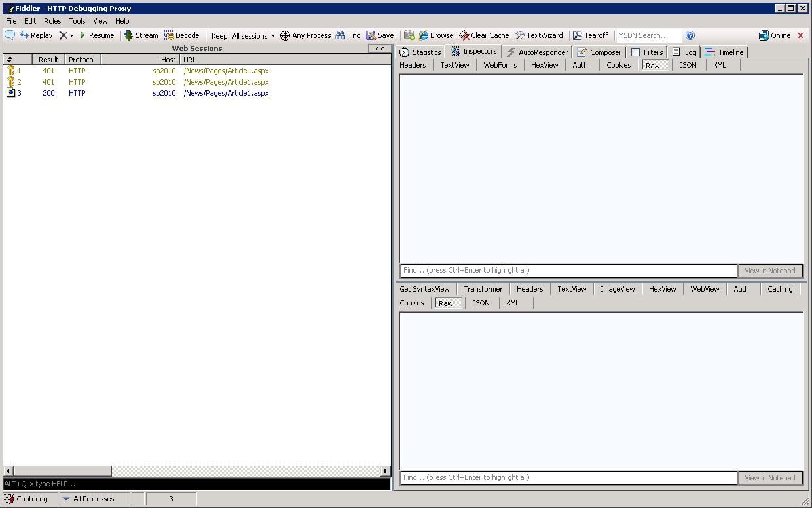Click the View in Notepad button
Viewport: 812px width, 508px height.
770,270
